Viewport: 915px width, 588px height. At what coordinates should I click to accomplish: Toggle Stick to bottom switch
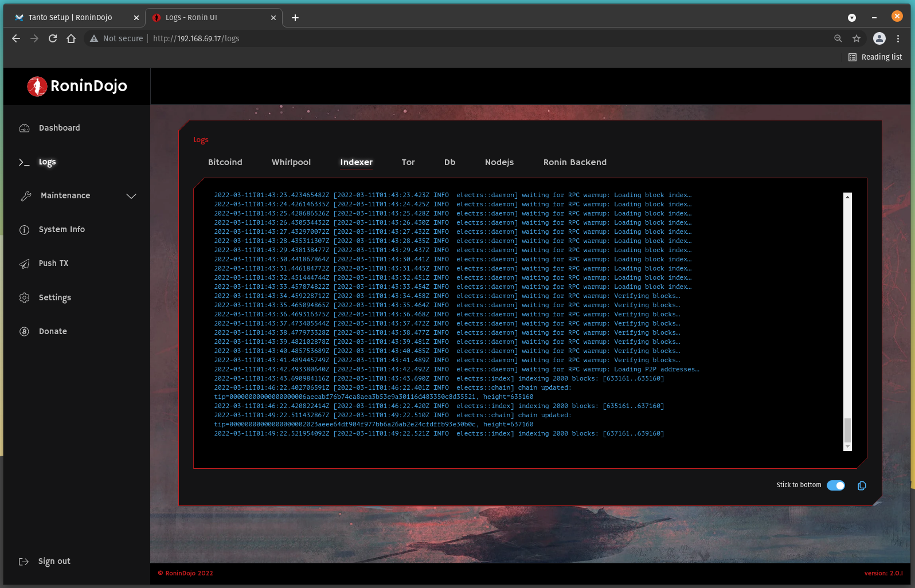click(x=836, y=485)
